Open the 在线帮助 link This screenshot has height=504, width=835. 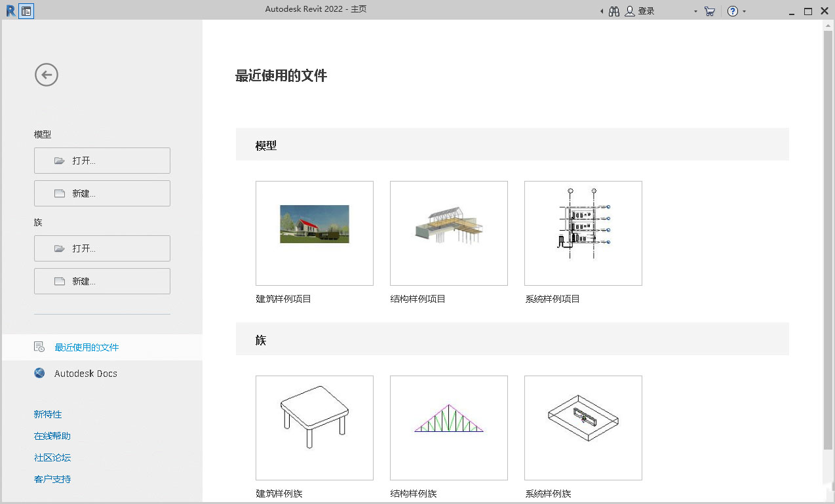tap(51, 436)
